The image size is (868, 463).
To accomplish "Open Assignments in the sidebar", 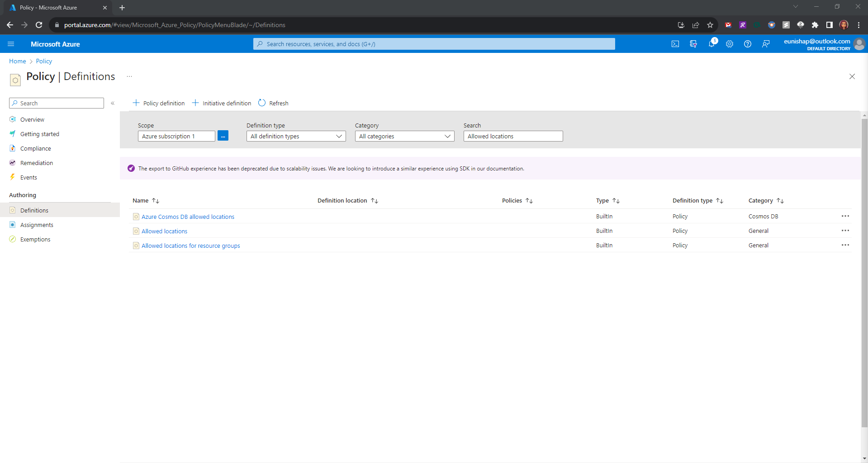I will click(37, 225).
